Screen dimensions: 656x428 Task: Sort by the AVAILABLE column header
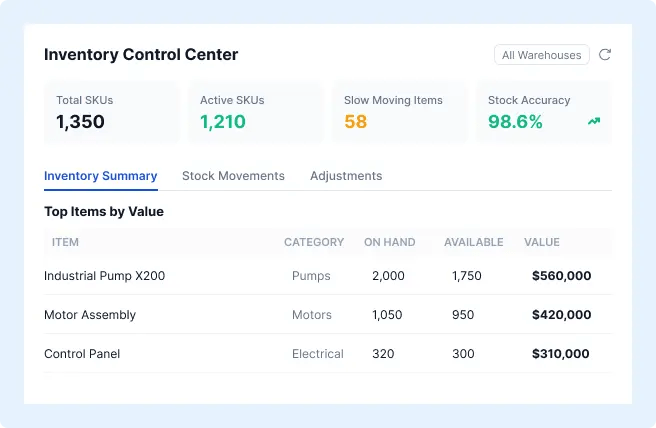[474, 242]
